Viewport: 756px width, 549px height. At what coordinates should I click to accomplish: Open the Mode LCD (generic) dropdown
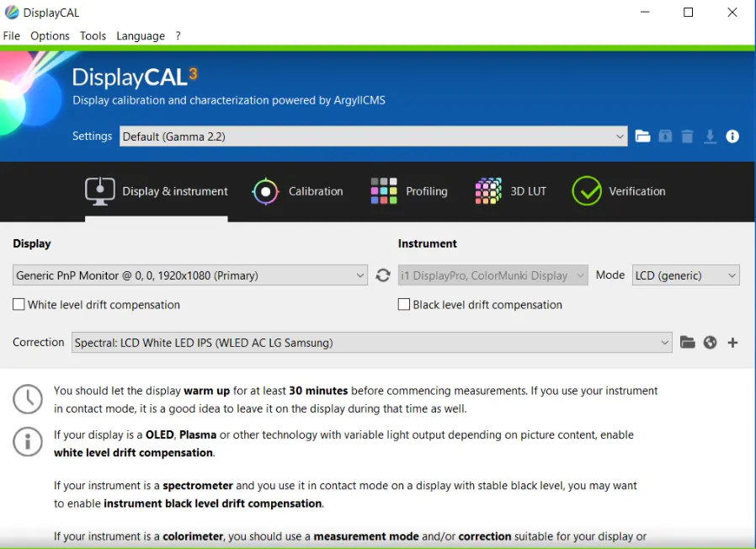(x=685, y=275)
